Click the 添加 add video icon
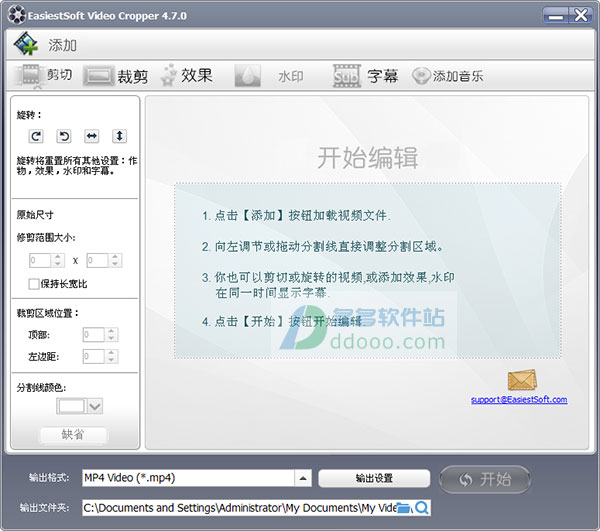The image size is (600, 531). pos(25,44)
